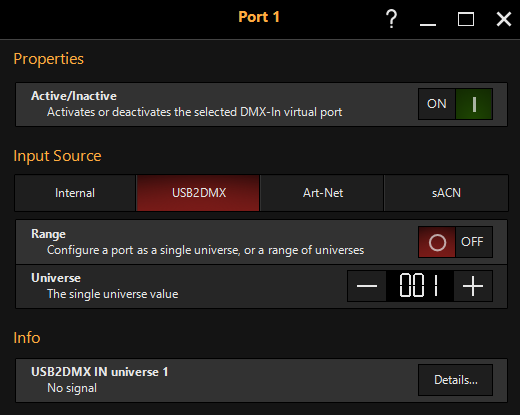The height and width of the screenshot is (415, 520).
Task: Click the Port 1 title text
Action: (259, 17)
